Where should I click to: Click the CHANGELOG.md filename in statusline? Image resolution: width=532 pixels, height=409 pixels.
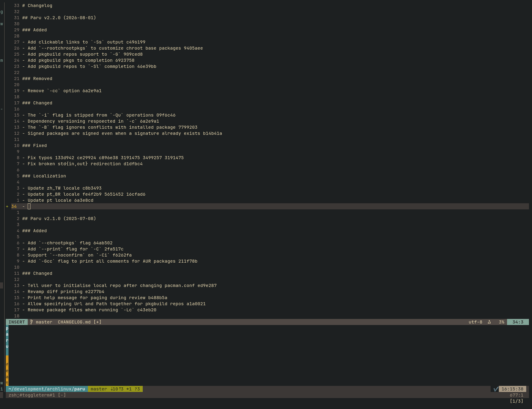coord(74,322)
